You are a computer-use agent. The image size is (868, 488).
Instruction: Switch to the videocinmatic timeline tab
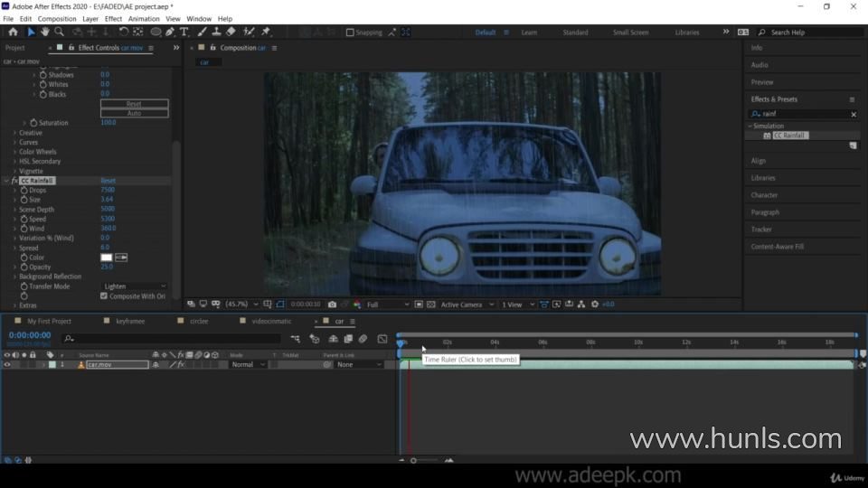click(273, 321)
